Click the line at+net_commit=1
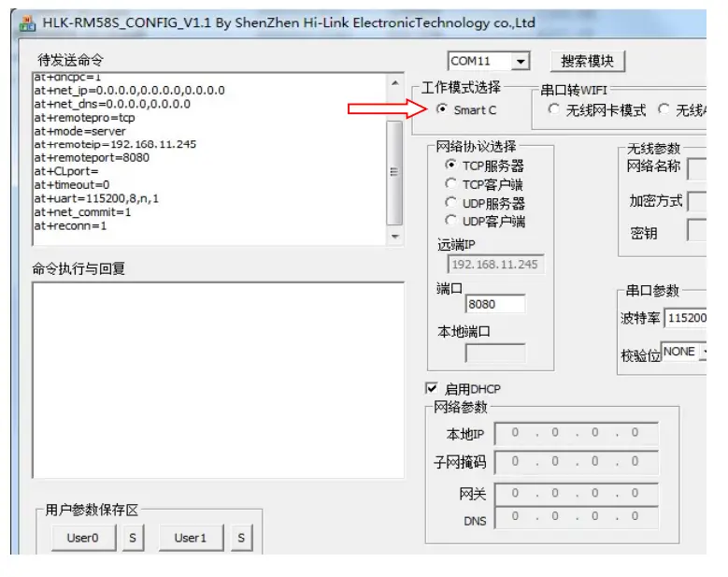728x577 pixels. [x=82, y=212]
